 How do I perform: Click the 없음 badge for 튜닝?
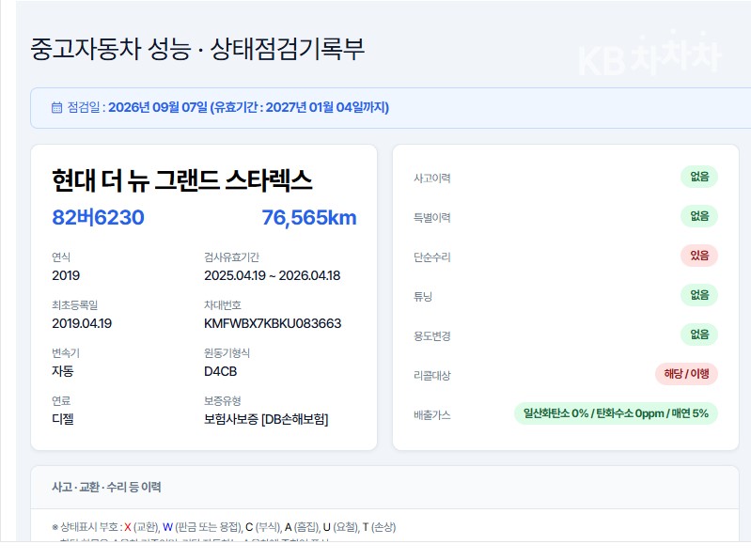(699, 295)
